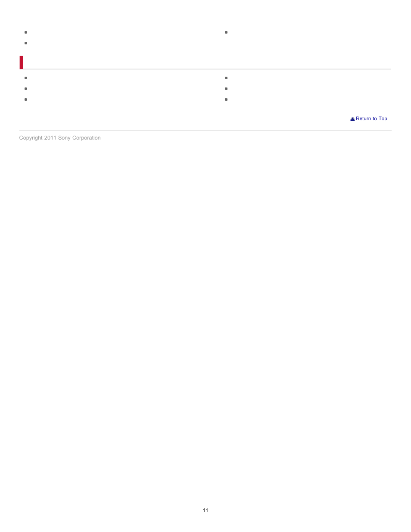Select last left-column bullet below the red bar
411x532 pixels.
pos(26,100)
